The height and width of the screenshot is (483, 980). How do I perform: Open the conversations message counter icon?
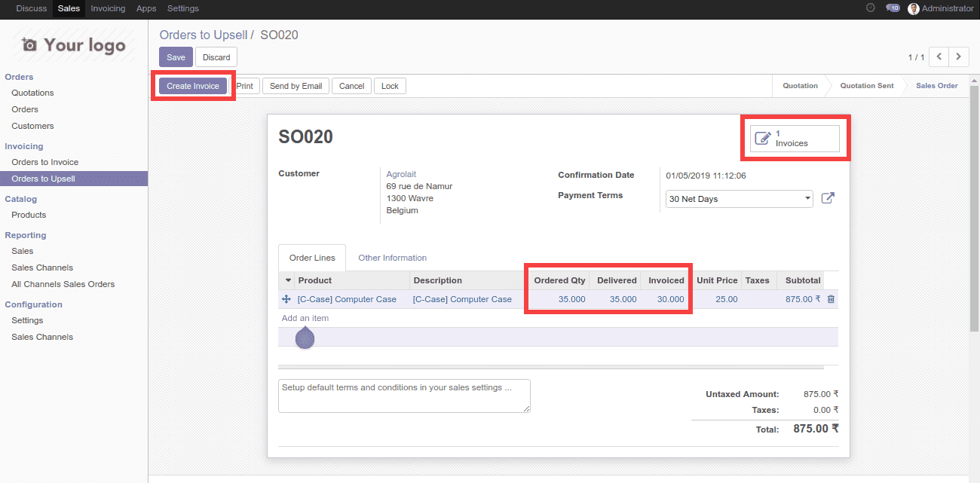893,8
